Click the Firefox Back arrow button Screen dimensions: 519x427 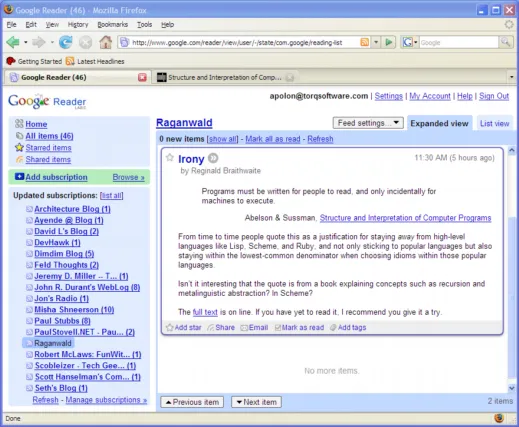13,42
